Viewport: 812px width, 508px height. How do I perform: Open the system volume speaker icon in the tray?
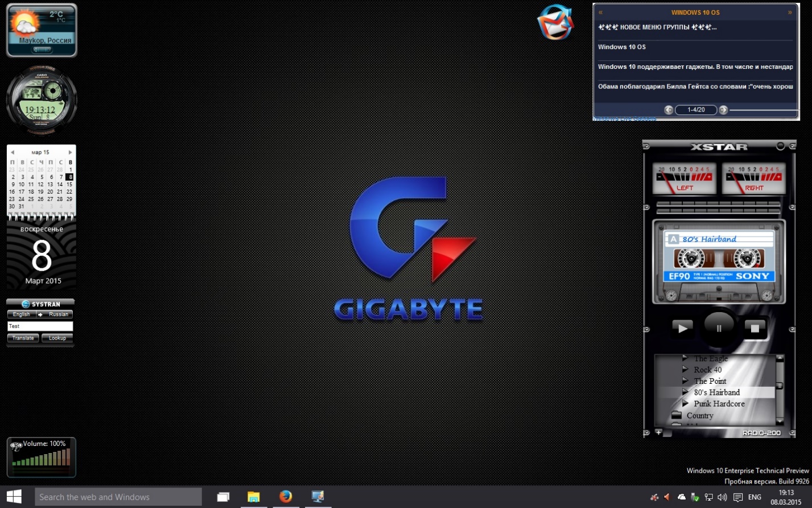[x=722, y=497]
